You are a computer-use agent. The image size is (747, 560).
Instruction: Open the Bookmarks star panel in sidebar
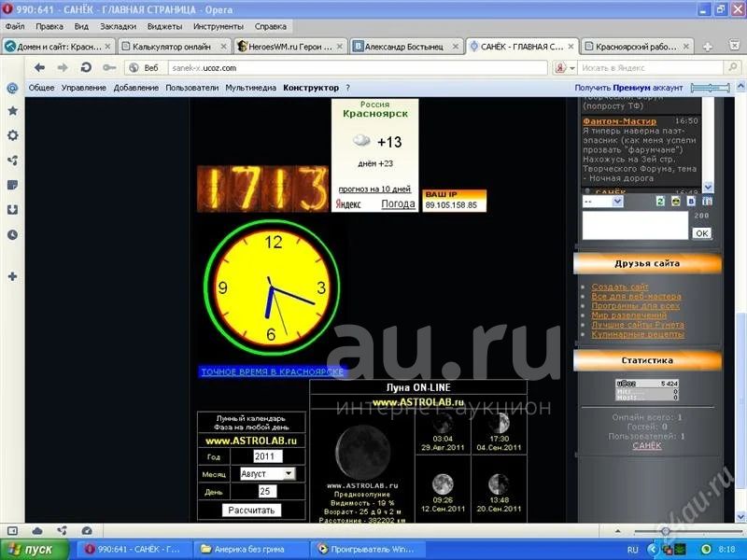[x=13, y=111]
